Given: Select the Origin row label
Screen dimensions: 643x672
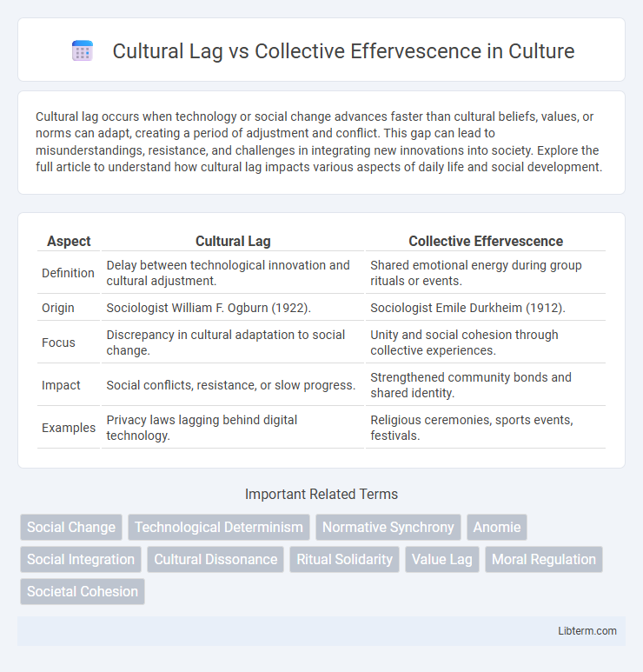Looking at the screenshot, I should pos(69,308).
